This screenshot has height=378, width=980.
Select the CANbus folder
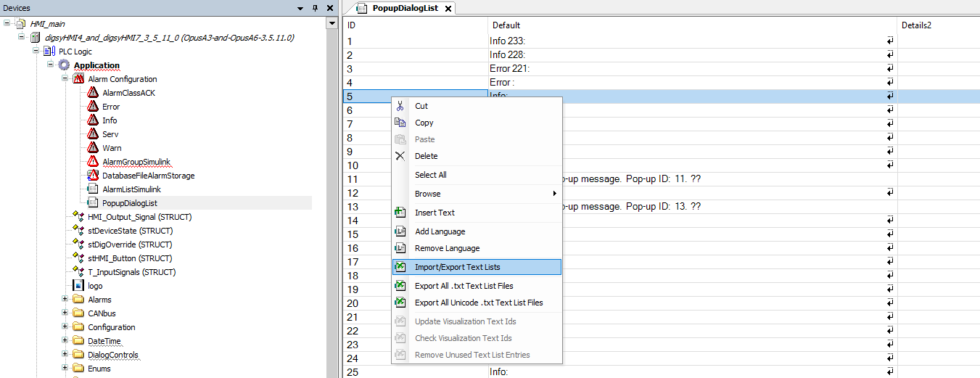(x=102, y=313)
